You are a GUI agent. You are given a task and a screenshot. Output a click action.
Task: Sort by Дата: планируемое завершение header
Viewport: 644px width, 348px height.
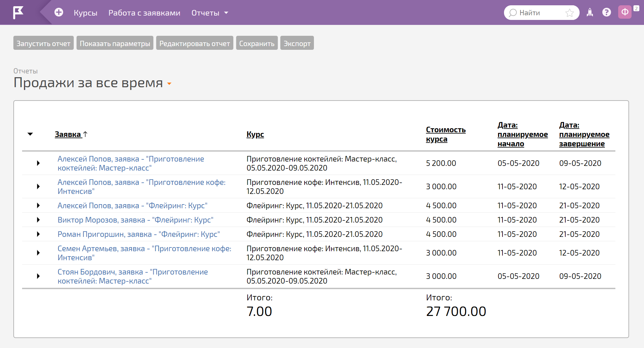pyautogui.click(x=584, y=134)
